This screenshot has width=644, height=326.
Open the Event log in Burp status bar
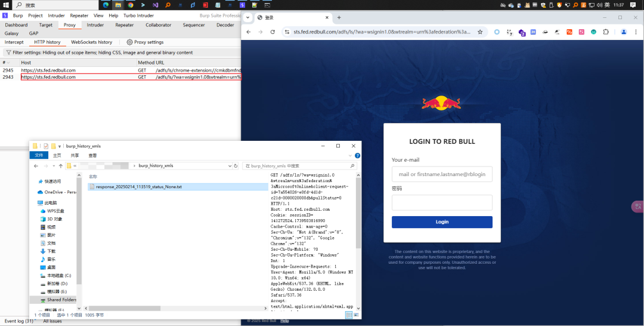pos(18,321)
